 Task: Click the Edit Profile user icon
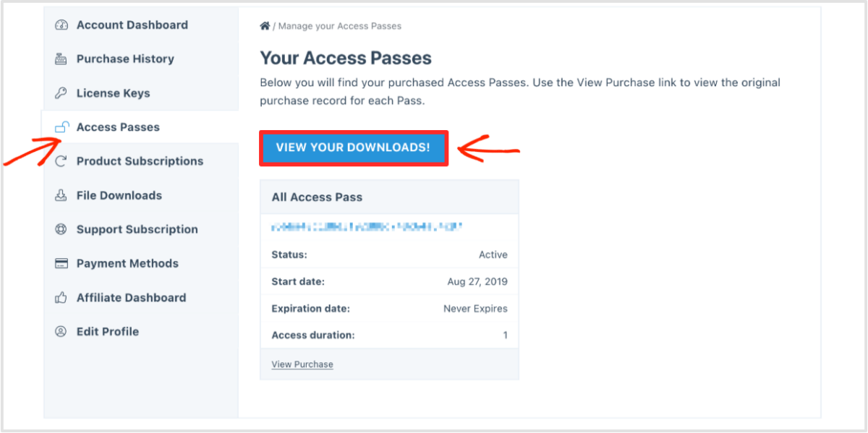click(61, 332)
